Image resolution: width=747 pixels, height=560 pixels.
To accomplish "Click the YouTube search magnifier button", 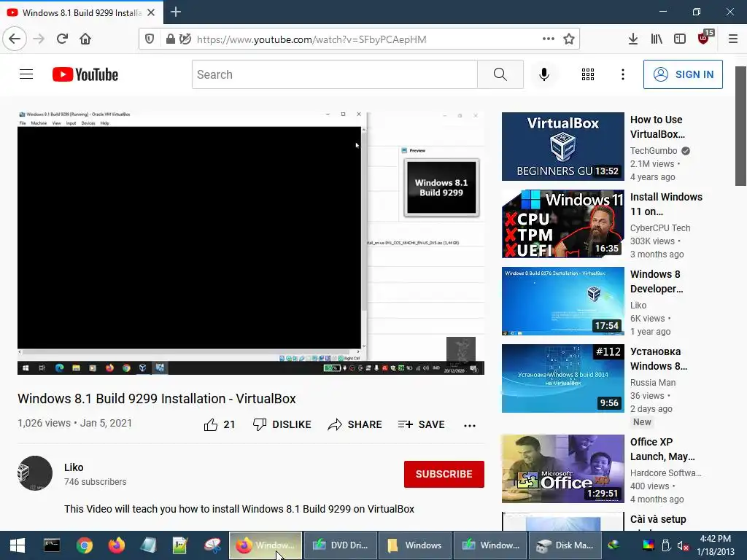I will [x=500, y=74].
